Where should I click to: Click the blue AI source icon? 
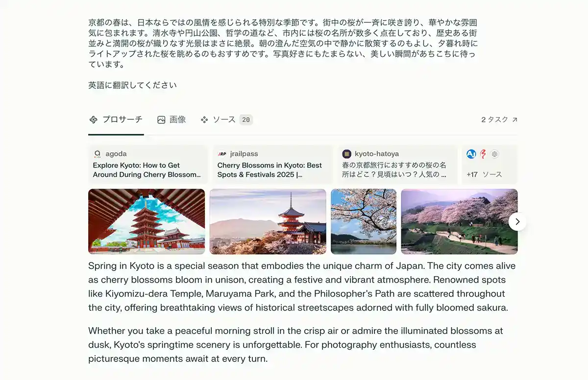tap(471, 154)
